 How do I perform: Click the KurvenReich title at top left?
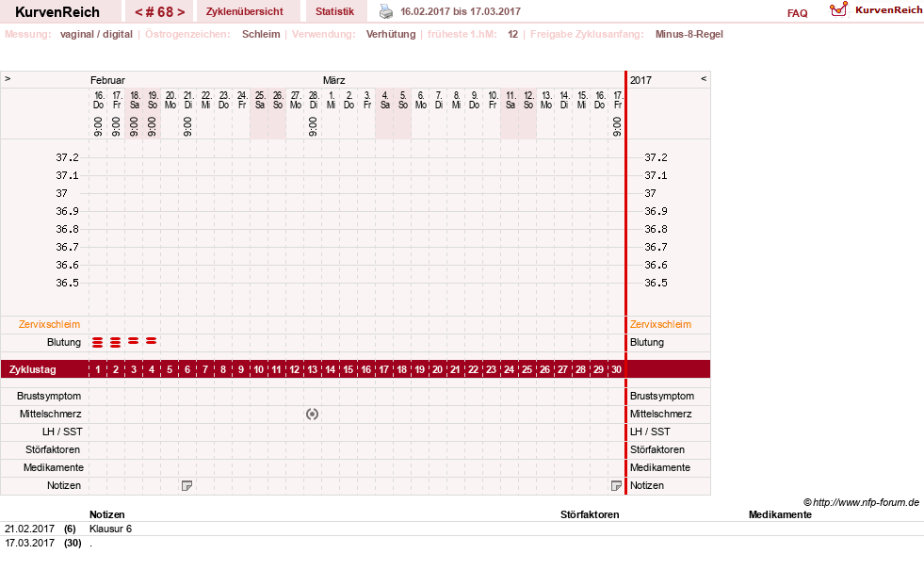[x=57, y=12]
